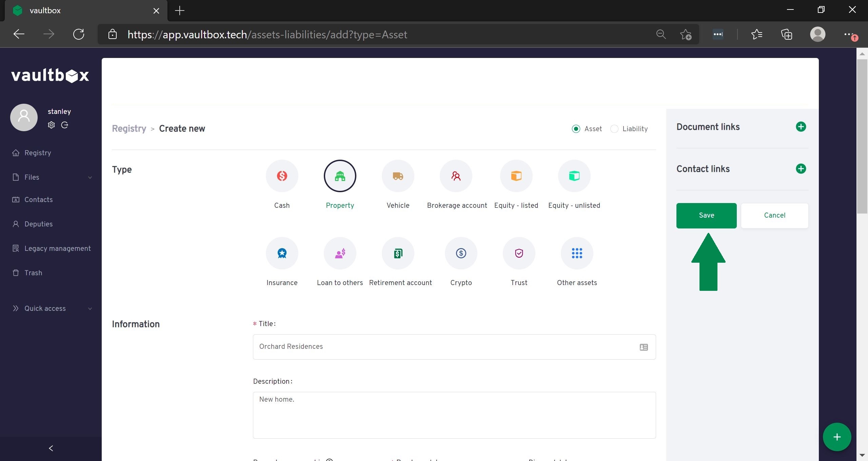The image size is (868, 461).
Task: Open Legacy management from sidebar
Action: coord(57,248)
